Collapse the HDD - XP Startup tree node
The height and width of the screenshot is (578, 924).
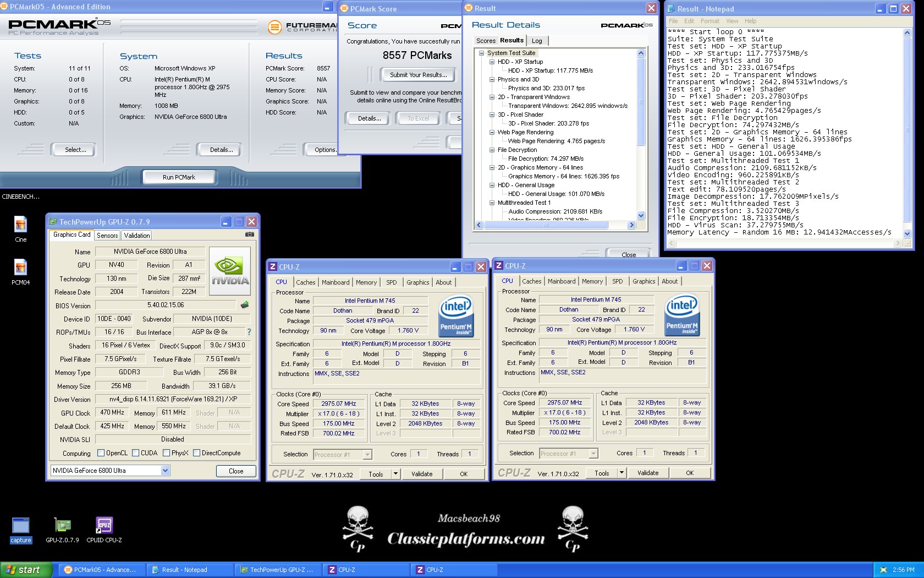[x=492, y=62]
